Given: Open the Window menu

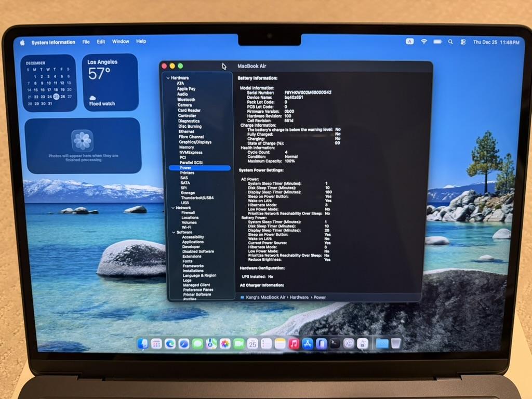Looking at the screenshot, I should (x=121, y=42).
